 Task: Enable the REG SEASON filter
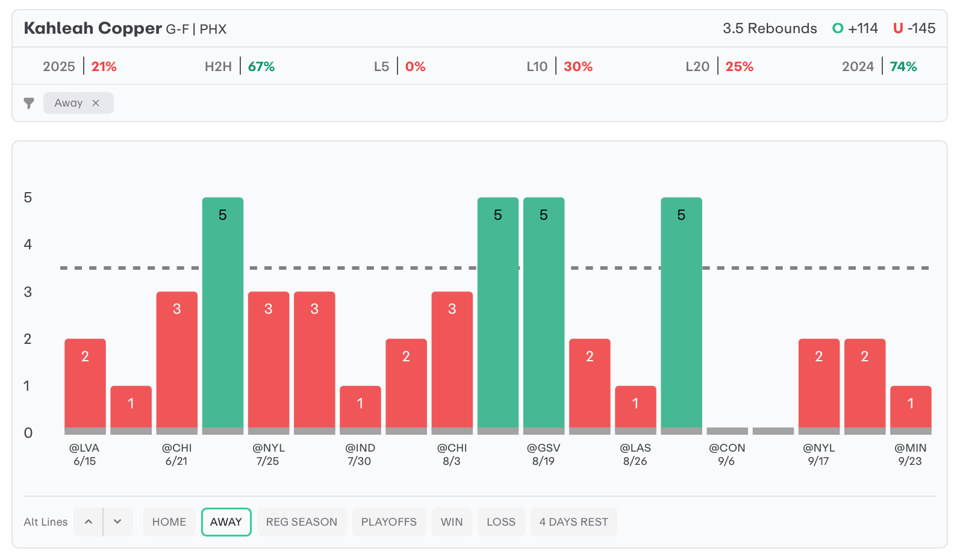click(301, 521)
